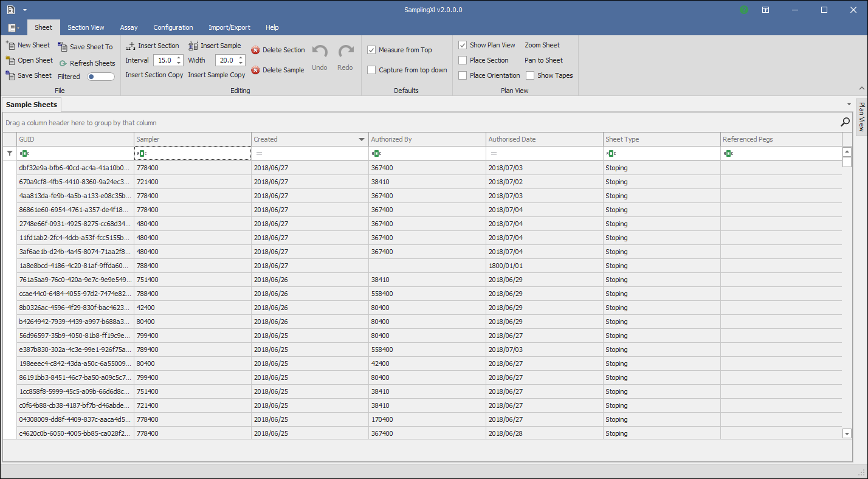Switch to the Section View ribbon tab
This screenshot has width=868, height=479.
coord(86,27)
